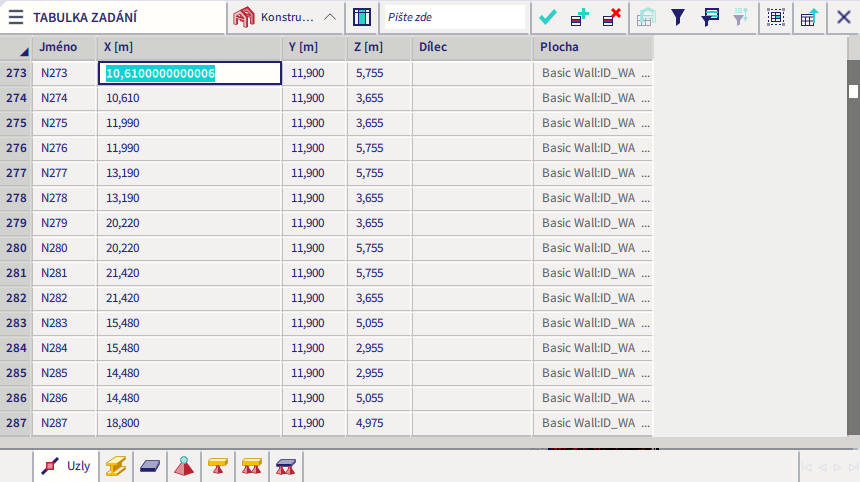
Task: Select row header 283
Action: click(x=16, y=323)
